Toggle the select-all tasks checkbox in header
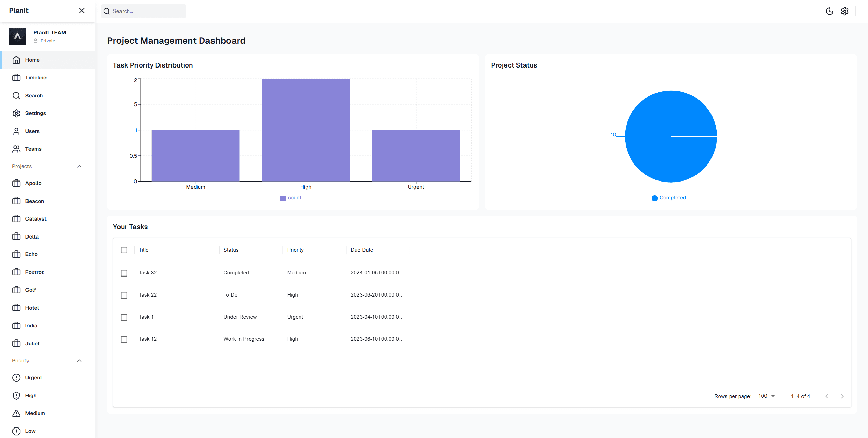 [x=124, y=250]
